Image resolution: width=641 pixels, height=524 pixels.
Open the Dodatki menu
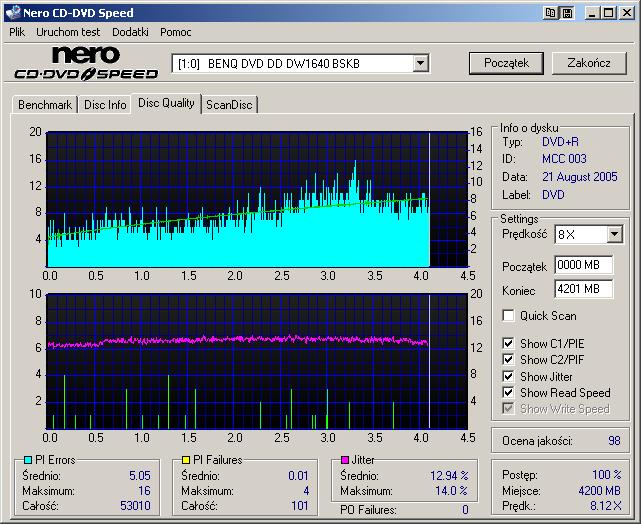tap(130, 32)
